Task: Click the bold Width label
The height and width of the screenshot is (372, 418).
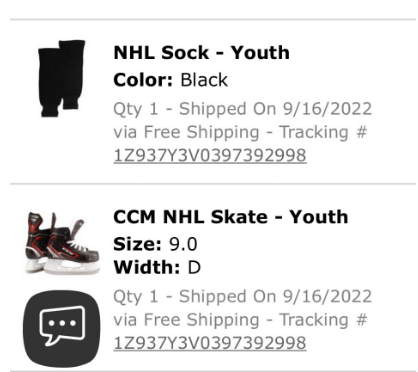Action: 147,267
